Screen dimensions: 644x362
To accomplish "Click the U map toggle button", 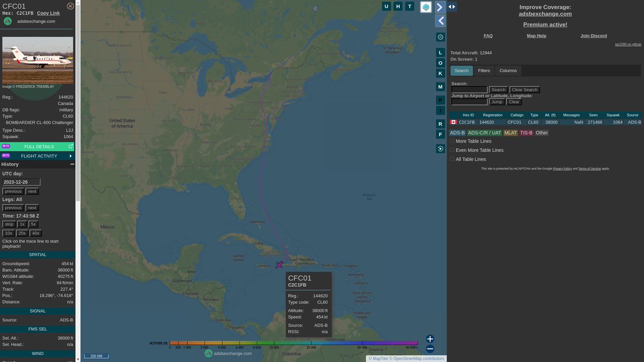I will click(386, 6).
